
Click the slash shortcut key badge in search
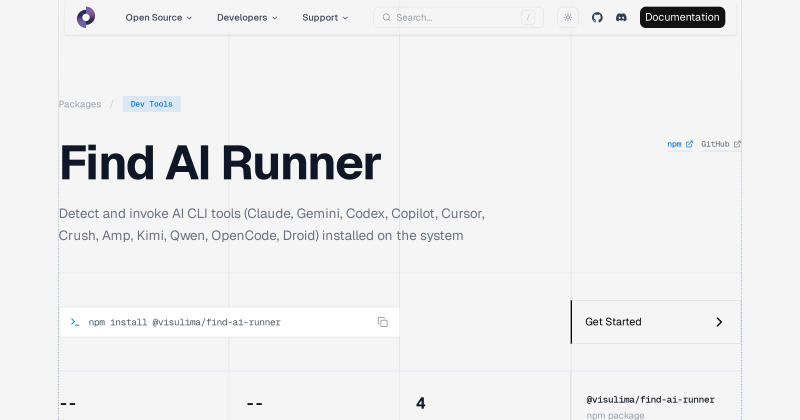[x=528, y=17]
